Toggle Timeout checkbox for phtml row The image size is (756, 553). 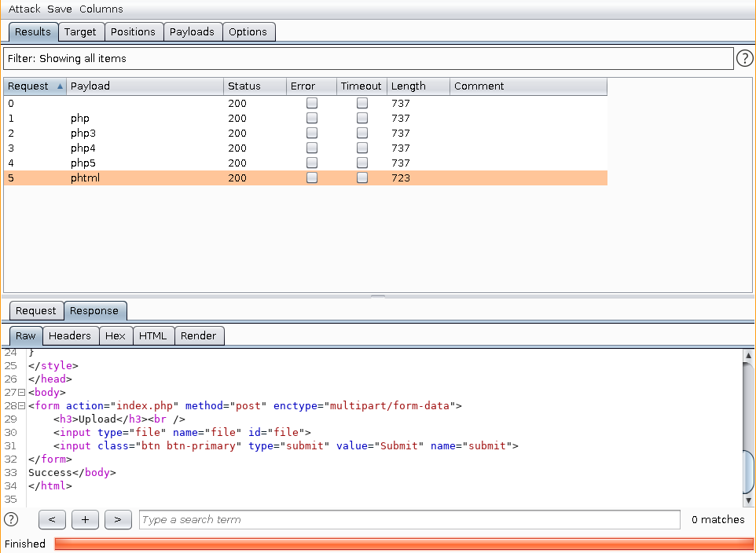[362, 178]
